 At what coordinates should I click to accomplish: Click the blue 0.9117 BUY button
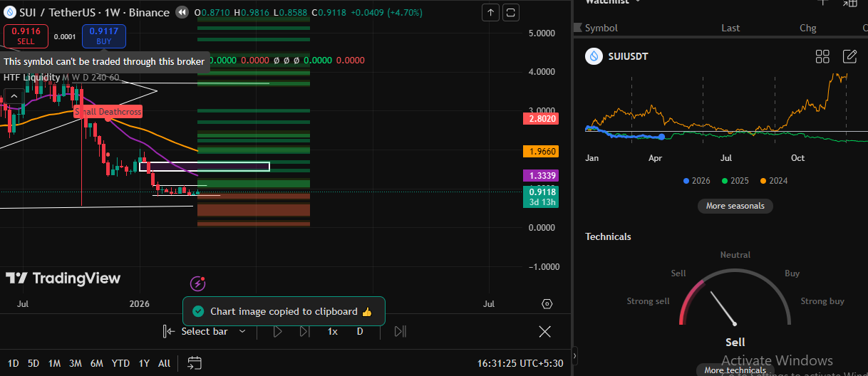(x=104, y=36)
